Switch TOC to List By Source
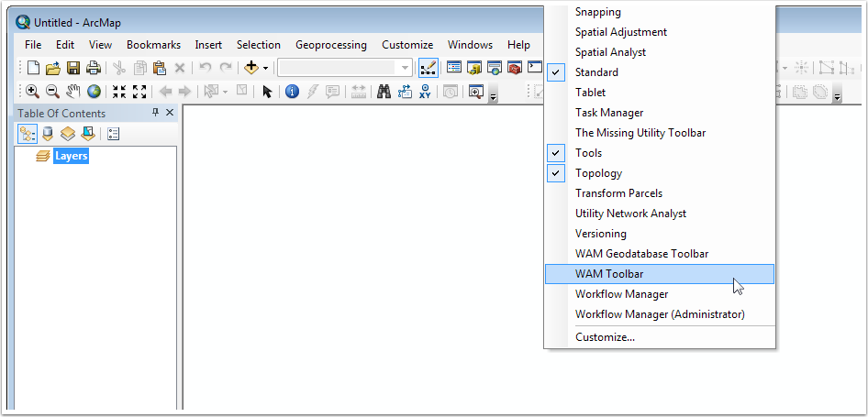 coord(48,133)
